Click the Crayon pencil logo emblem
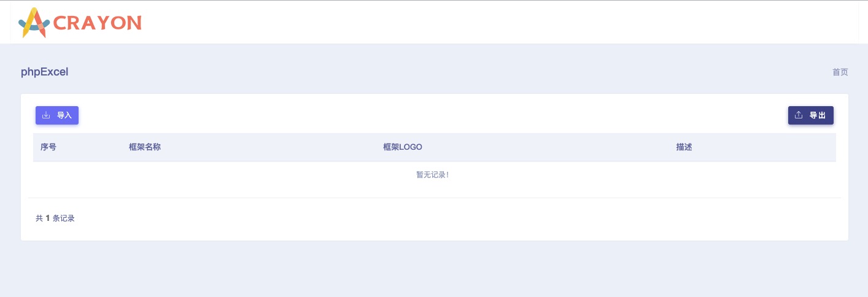Viewport: 868px width, 297px height. 34,23
